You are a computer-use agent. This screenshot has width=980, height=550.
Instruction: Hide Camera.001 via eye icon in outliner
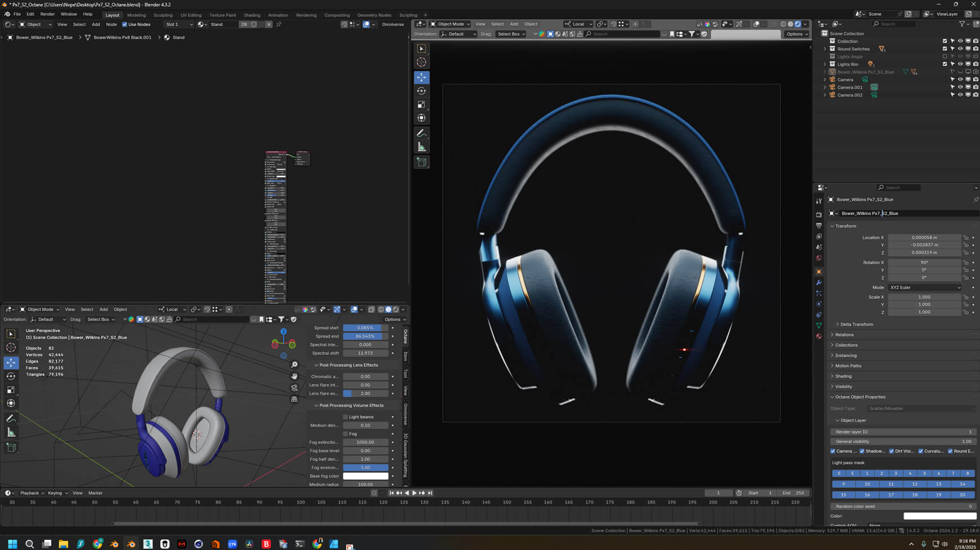[960, 87]
